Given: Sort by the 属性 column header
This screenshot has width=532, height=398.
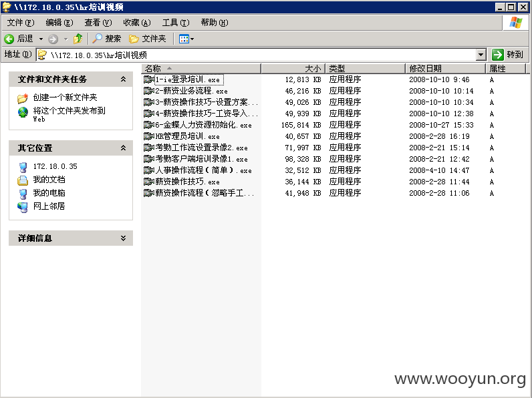Looking at the screenshot, I should 505,69.
